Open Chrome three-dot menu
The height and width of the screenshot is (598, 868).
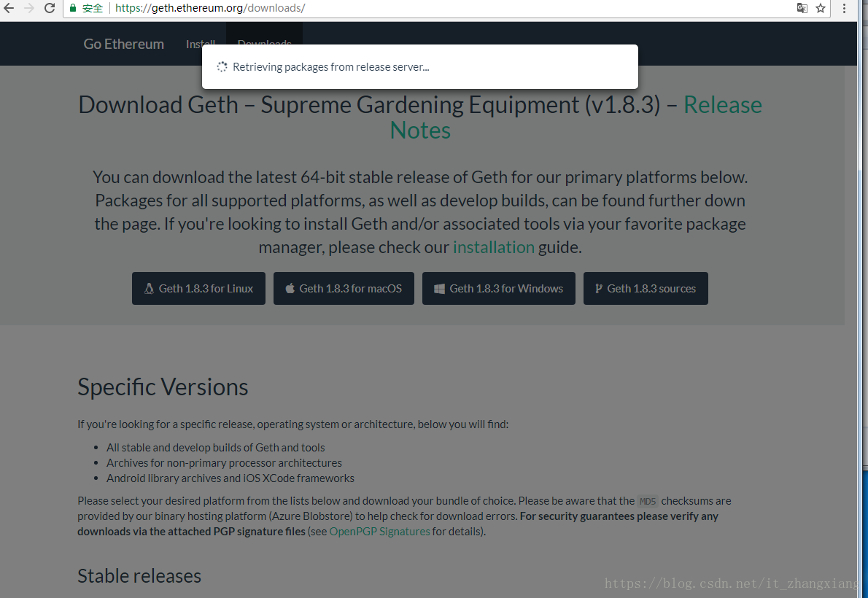[x=844, y=8]
